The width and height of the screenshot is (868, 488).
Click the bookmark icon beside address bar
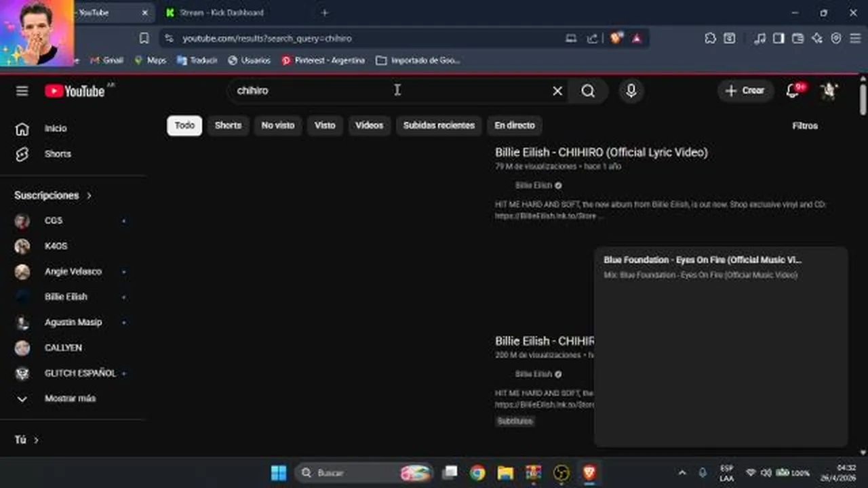(x=144, y=39)
